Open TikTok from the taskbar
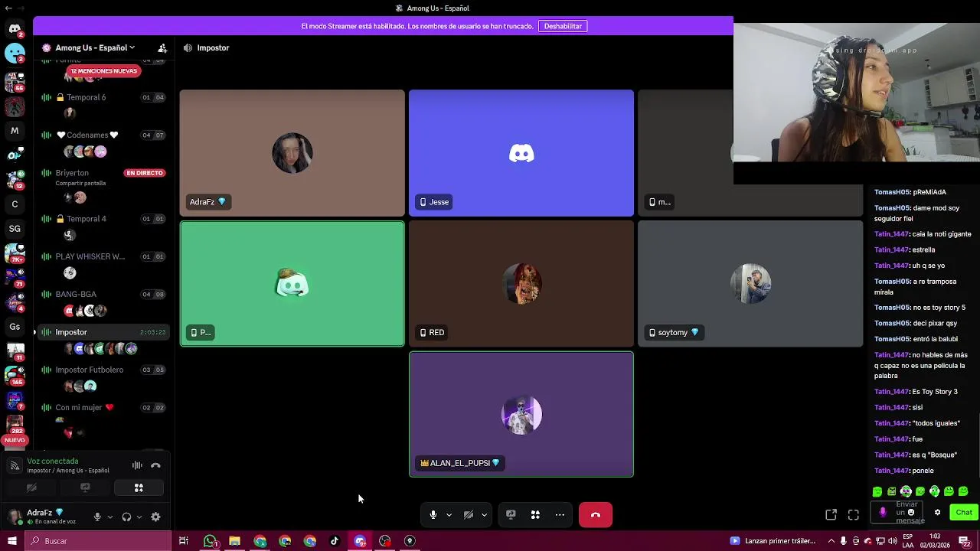This screenshot has height=551, width=980. (335, 541)
